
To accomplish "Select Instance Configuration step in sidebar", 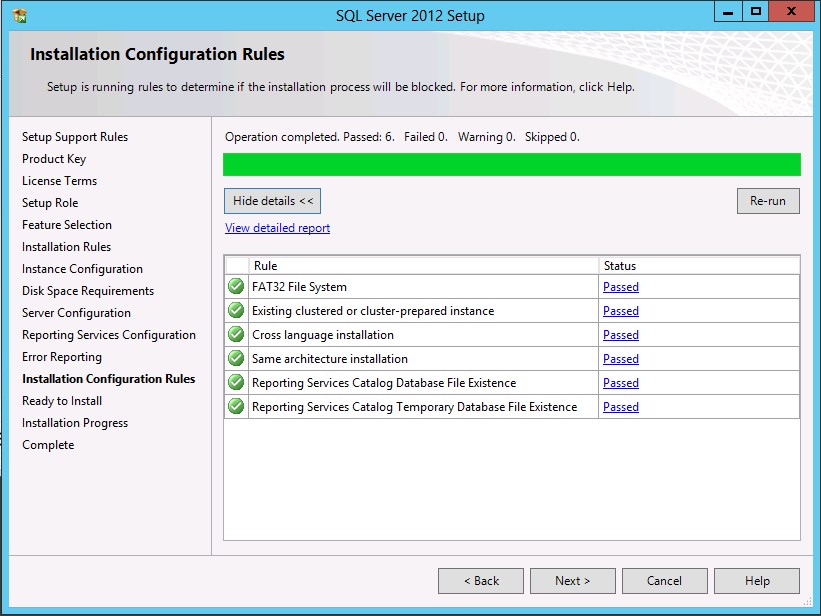I will (x=82, y=269).
